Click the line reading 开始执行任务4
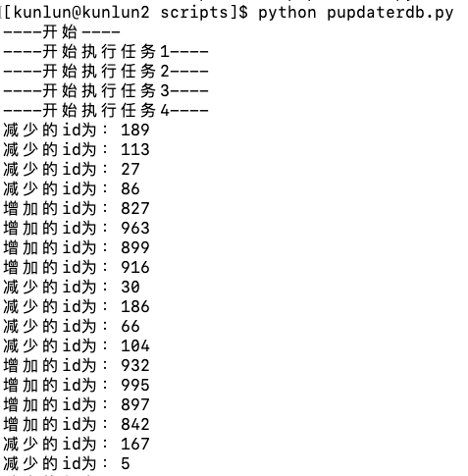The width and height of the screenshot is (468, 476). click(106, 111)
